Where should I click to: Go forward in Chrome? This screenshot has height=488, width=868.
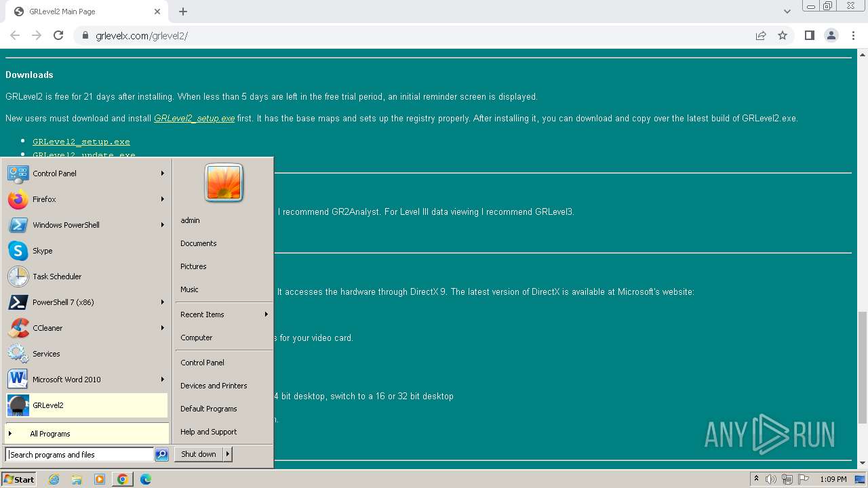click(37, 35)
